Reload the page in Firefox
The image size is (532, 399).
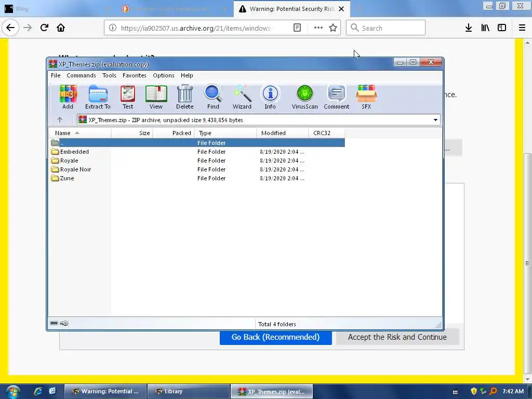[x=44, y=28]
